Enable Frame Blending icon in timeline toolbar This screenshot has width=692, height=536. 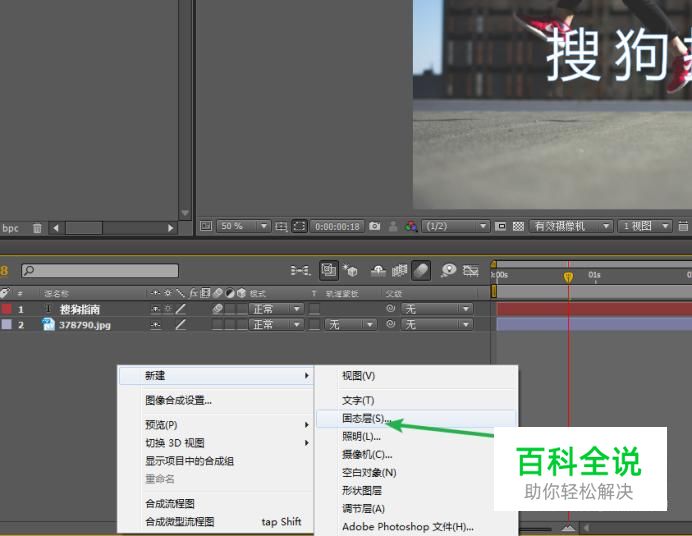(399, 270)
